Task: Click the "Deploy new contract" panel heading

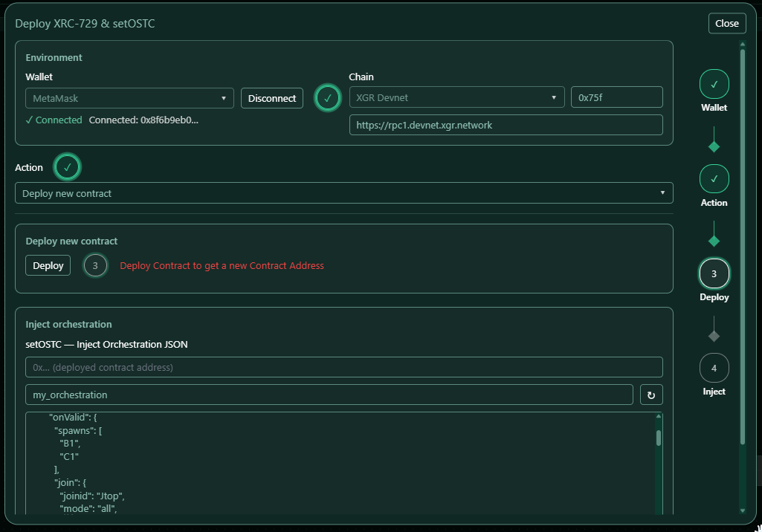Action: coord(71,241)
